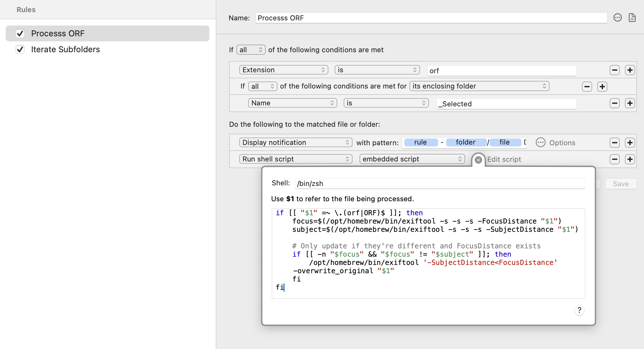Click the ellipsis icon beside Name field

click(617, 18)
